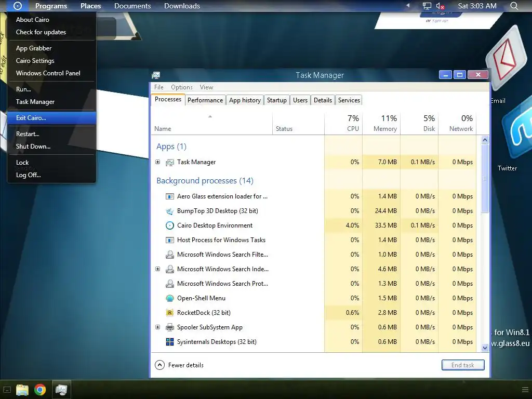Switch to the Details tab
Viewport: 532px width, 399px height.
323,100
